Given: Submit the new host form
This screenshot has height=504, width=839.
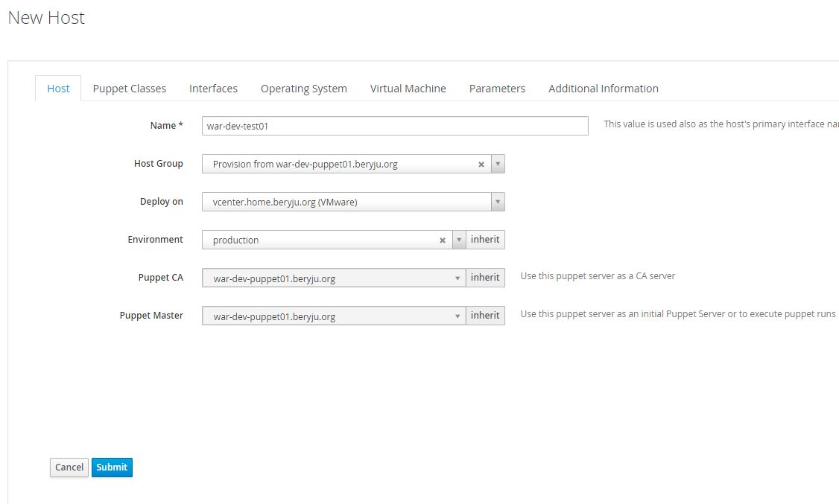Looking at the screenshot, I should (x=112, y=467).
